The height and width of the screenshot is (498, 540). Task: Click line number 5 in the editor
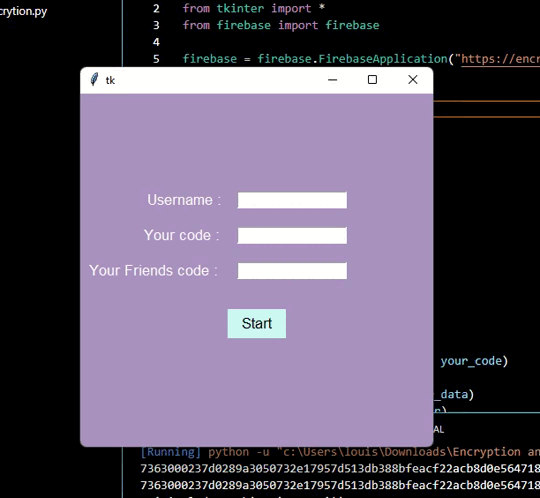(x=156, y=59)
